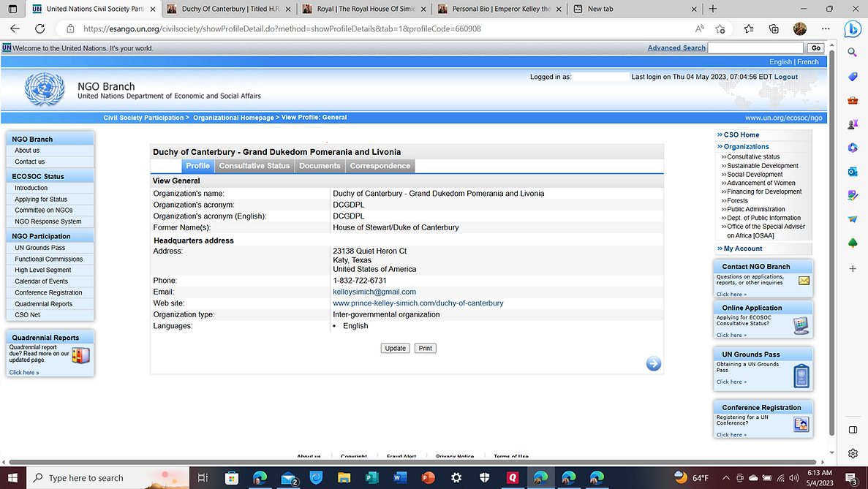Click the browser profile avatar
The width and height of the screenshot is (868, 489).
click(x=799, y=29)
